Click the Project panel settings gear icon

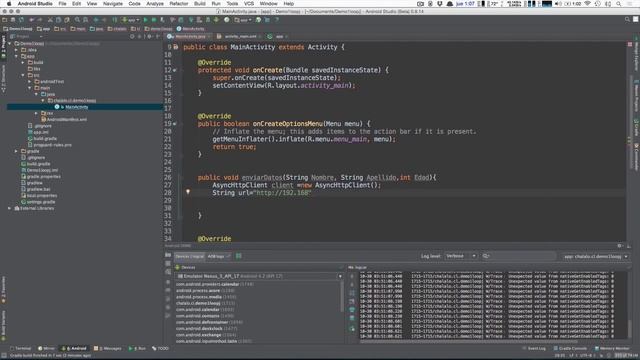[149, 36]
